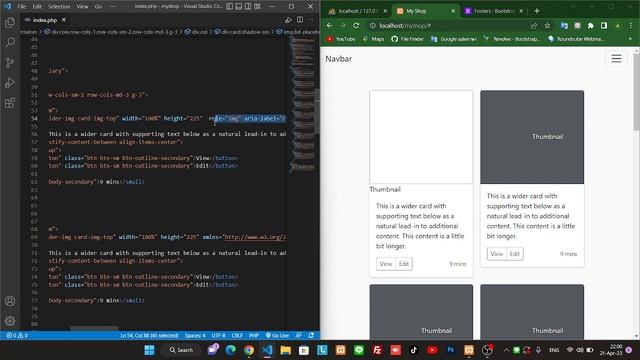Open the Edit menu in VS Code
The width and height of the screenshot is (640, 360).
(x=37, y=7)
